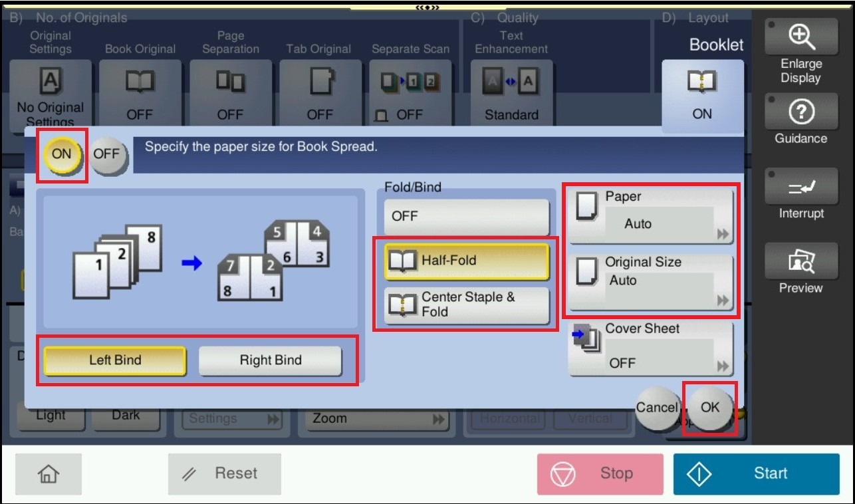Screen dimensions: 855x504
Task: Open the Paper Auto selection
Action: pos(651,217)
